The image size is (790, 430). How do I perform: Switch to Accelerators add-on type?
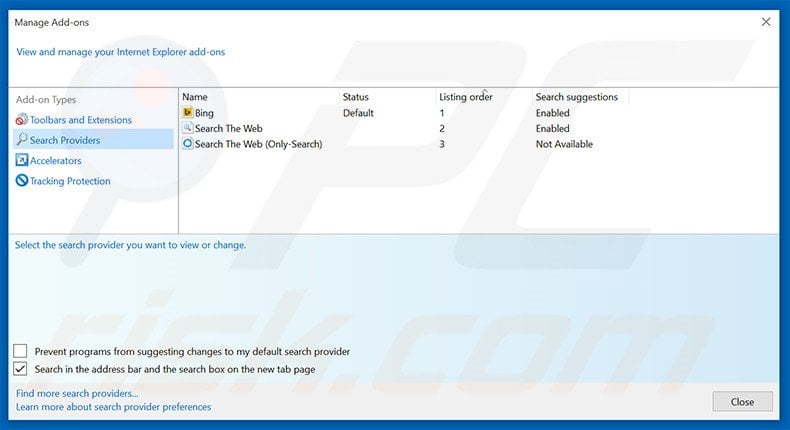tap(55, 160)
